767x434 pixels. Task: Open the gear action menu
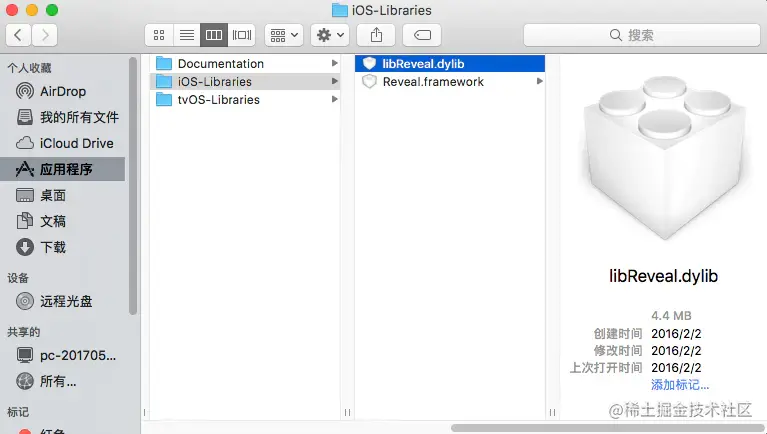(330, 35)
